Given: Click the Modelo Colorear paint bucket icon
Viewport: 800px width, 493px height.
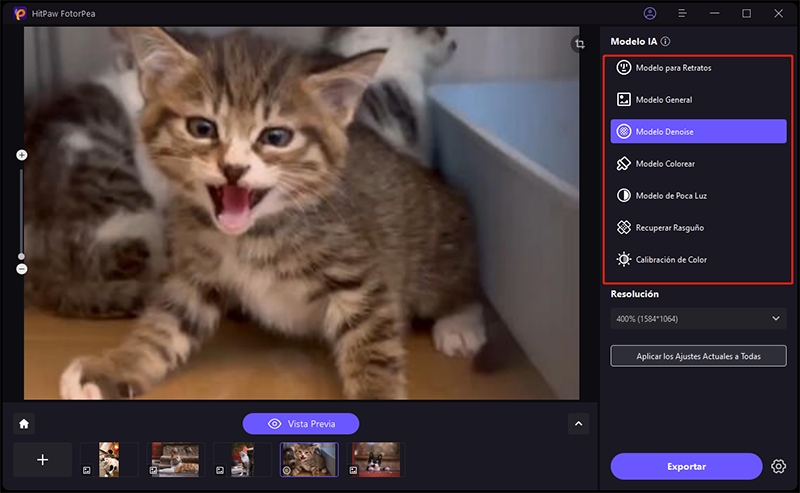Looking at the screenshot, I should pos(623,163).
